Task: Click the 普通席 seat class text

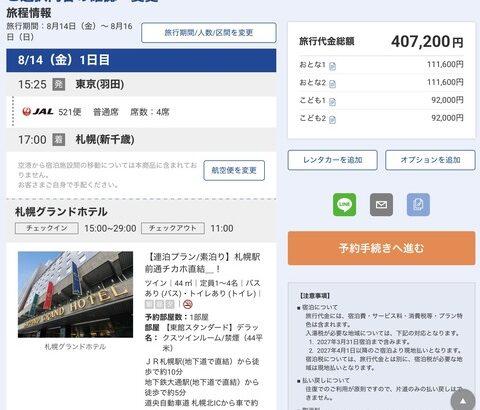Action: pos(106,112)
